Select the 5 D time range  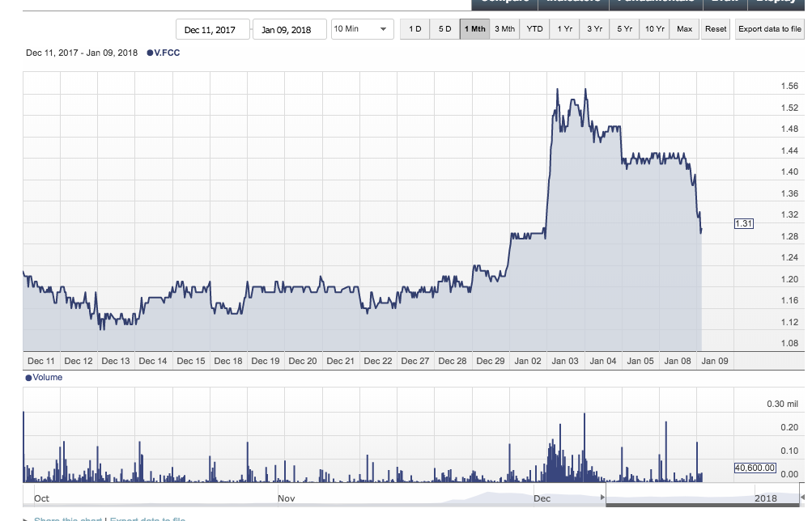tap(444, 29)
